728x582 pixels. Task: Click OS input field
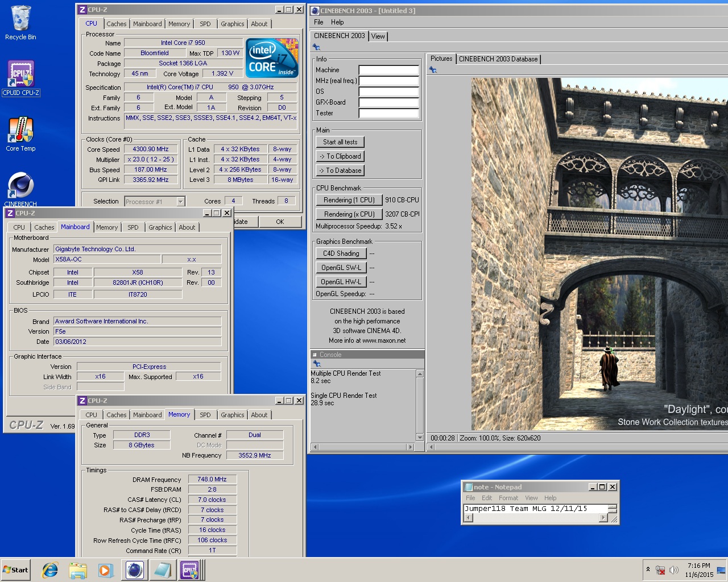(389, 92)
